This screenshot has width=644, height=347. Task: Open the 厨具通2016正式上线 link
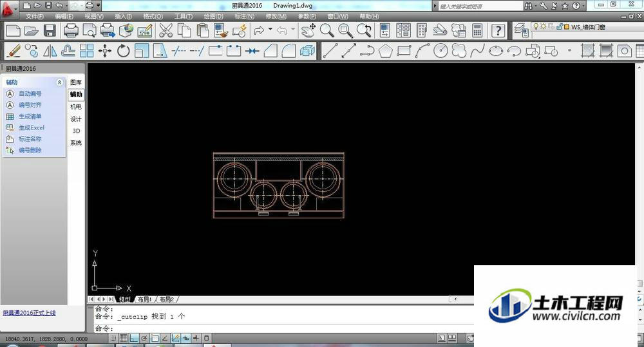point(29,313)
